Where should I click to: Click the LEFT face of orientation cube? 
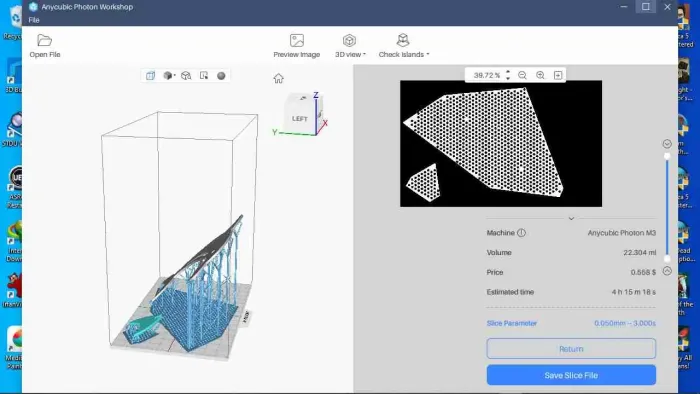point(300,119)
